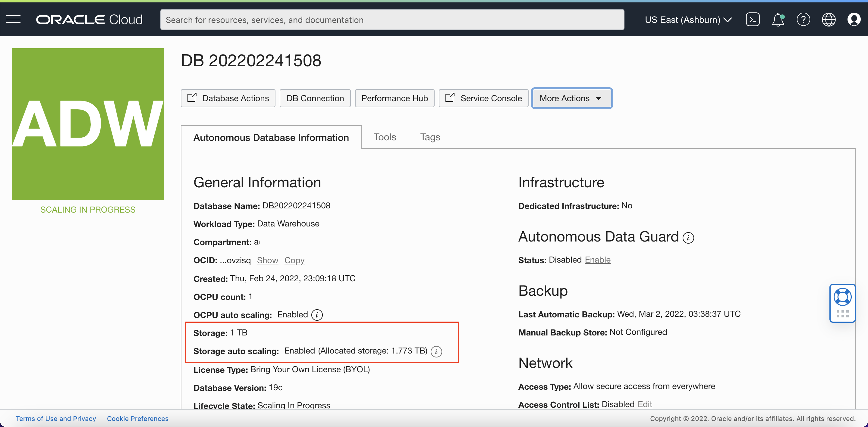Expand the More Actions dropdown

point(571,98)
